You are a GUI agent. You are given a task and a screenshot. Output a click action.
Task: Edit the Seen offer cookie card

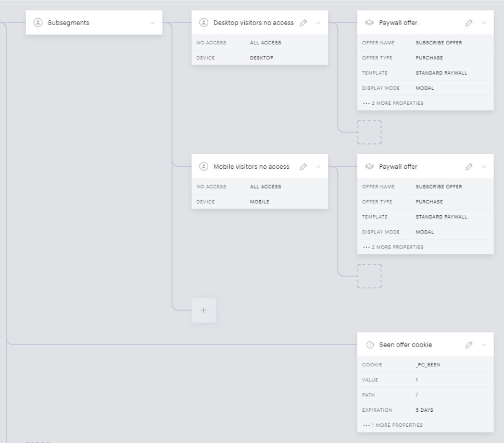coord(469,345)
